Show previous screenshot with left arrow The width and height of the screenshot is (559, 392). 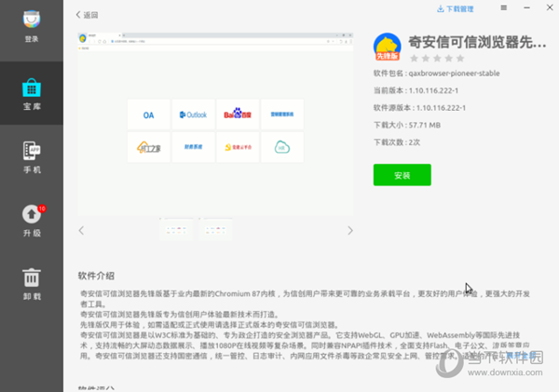point(82,230)
